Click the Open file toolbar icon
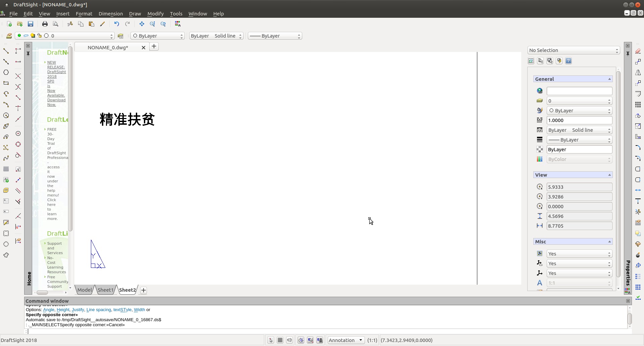 [20, 24]
